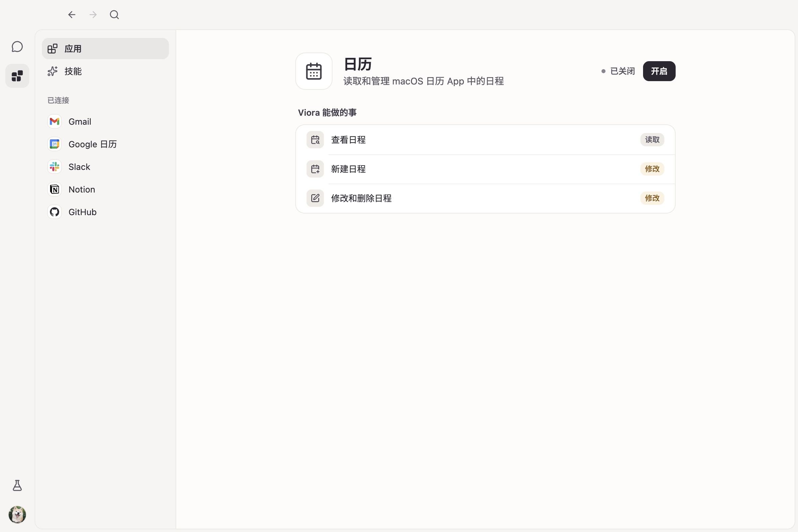
Task: Click the 日历 title heading
Action: [x=358, y=64]
